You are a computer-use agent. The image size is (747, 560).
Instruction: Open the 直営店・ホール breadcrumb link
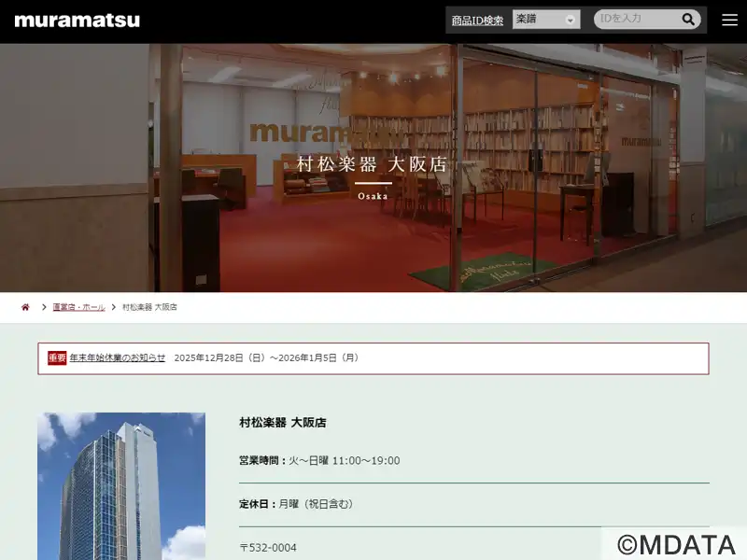click(x=78, y=307)
